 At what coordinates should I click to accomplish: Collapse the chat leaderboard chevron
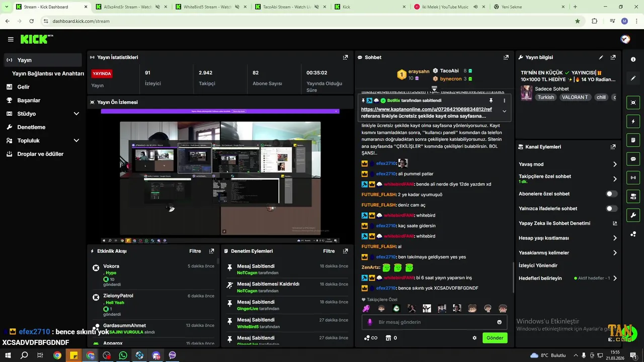pos(434,88)
